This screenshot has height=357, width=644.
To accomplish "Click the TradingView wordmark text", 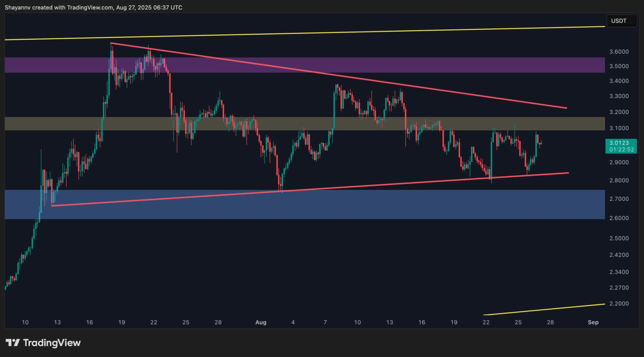I will point(52,343).
